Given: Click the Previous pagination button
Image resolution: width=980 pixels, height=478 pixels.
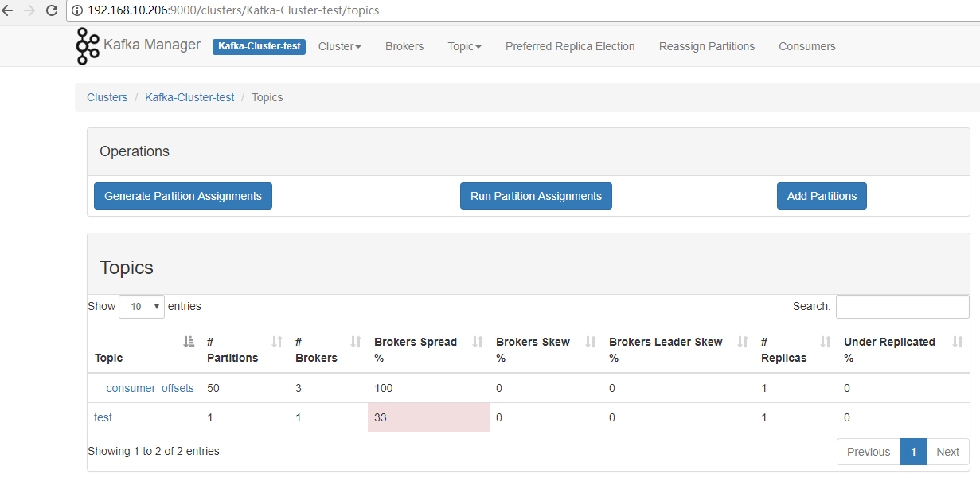Looking at the screenshot, I should [x=869, y=452].
